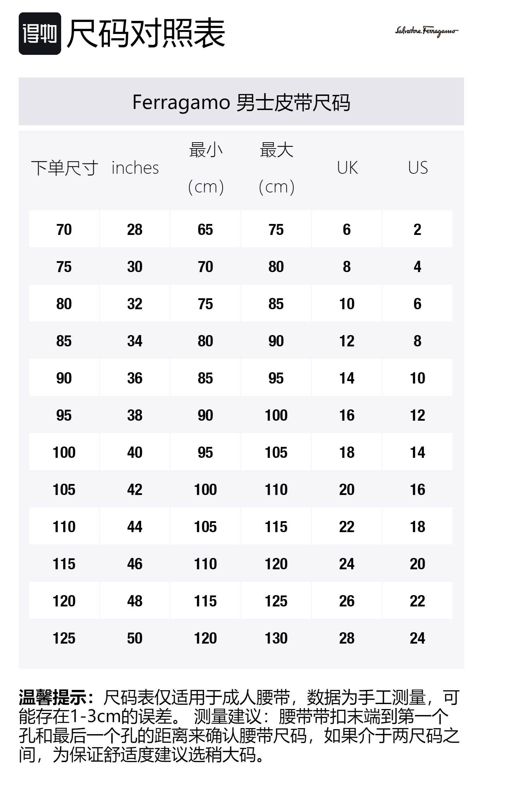509x812 pixels.
Task: Click the 50 value in inches column
Action: 135,638
